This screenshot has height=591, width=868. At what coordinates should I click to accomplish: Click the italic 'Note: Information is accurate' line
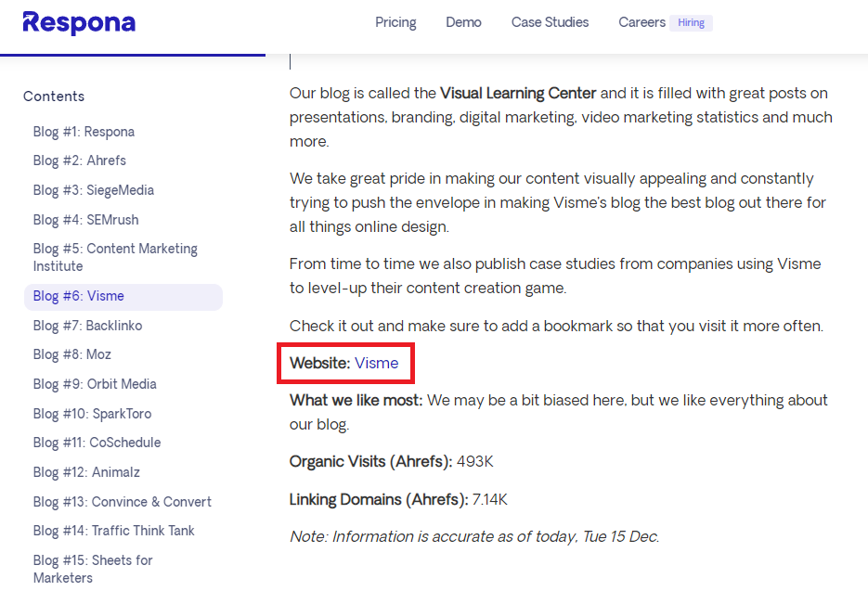pyautogui.click(x=474, y=537)
